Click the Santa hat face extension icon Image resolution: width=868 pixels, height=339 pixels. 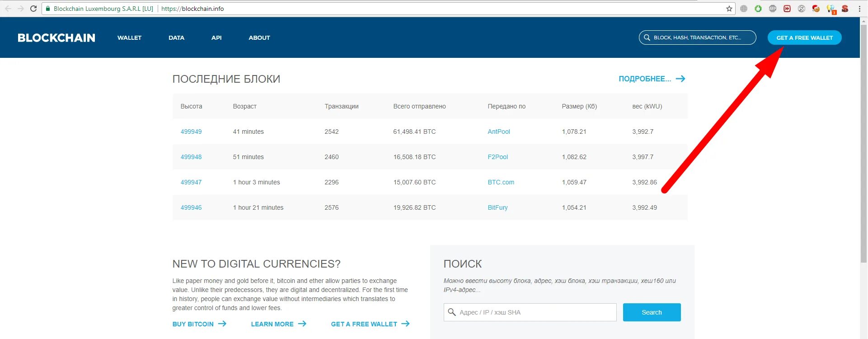click(816, 9)
